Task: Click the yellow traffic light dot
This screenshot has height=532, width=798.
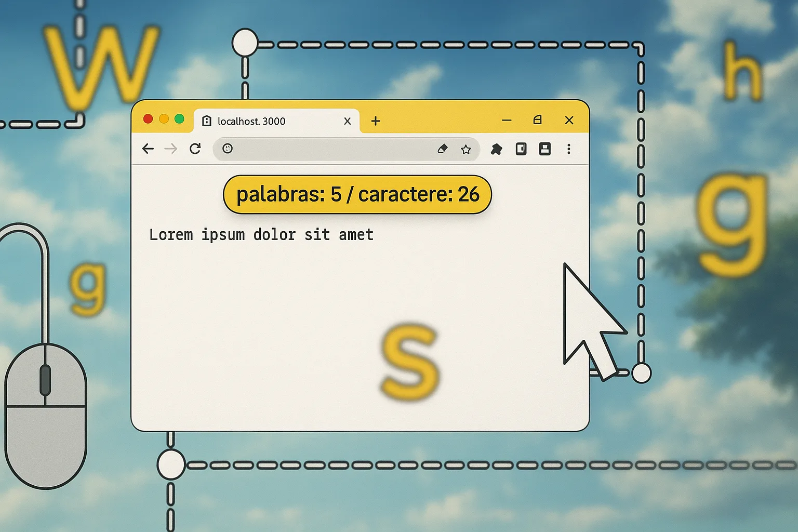Action: click(164, 119)
